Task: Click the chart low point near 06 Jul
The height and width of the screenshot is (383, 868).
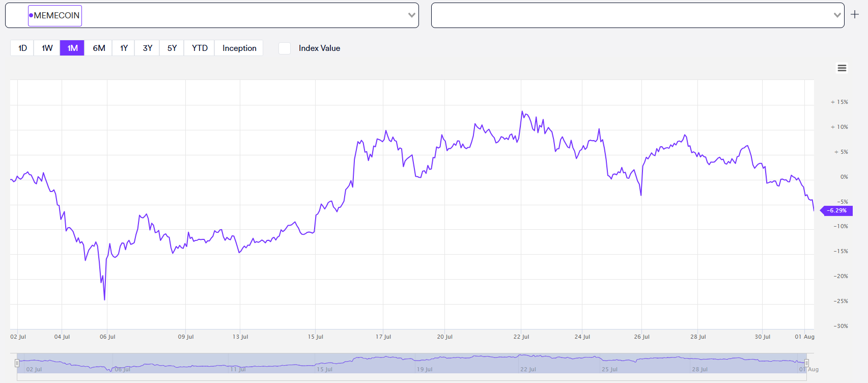Action: pyautogui.click(x=105, y=299)
